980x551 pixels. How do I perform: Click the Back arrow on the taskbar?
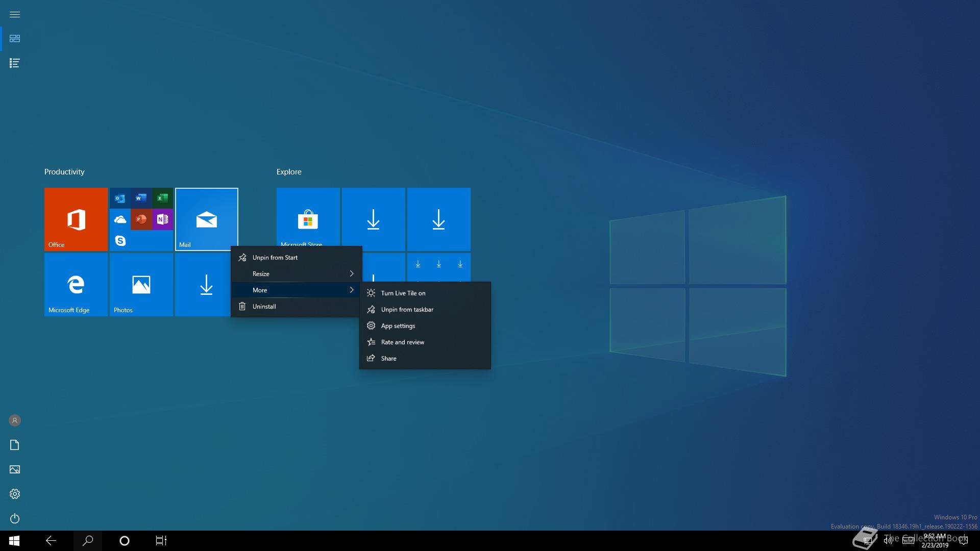(51, 541)
